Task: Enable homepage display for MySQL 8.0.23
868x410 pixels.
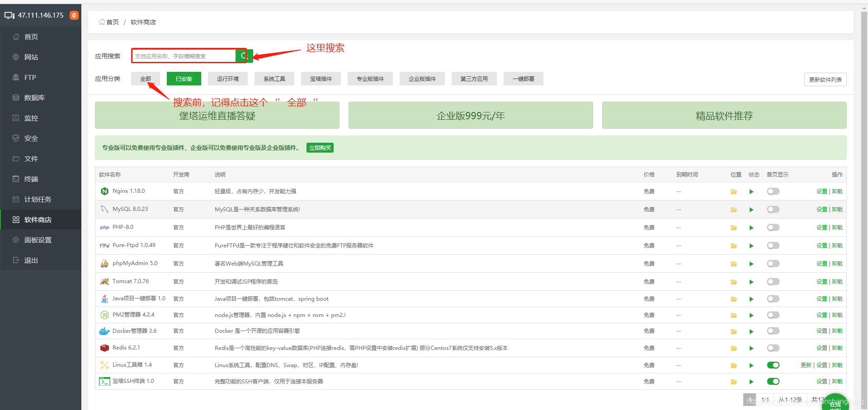Action: [x=773, y=210]
